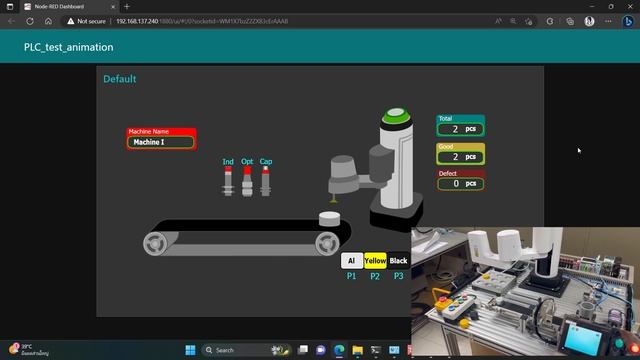Click the Good count value box
This screenshot has height=360, width=640.
click(x=460, y=157)
